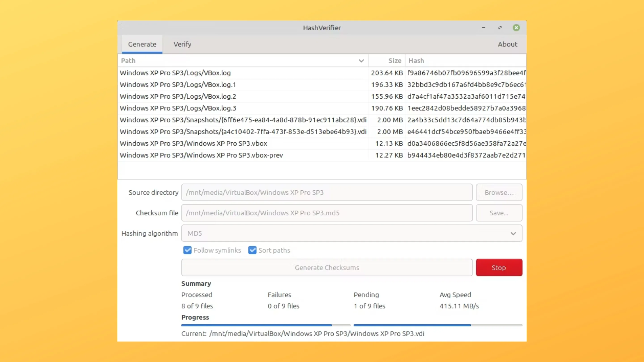Click the Browse... button

click(x=499, y=192)
